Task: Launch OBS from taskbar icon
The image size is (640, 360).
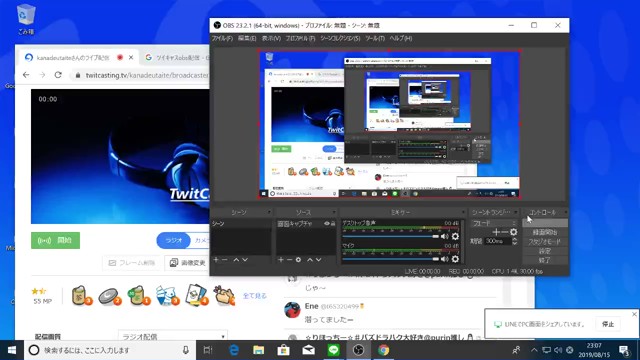Action: (x=358, y=350)
